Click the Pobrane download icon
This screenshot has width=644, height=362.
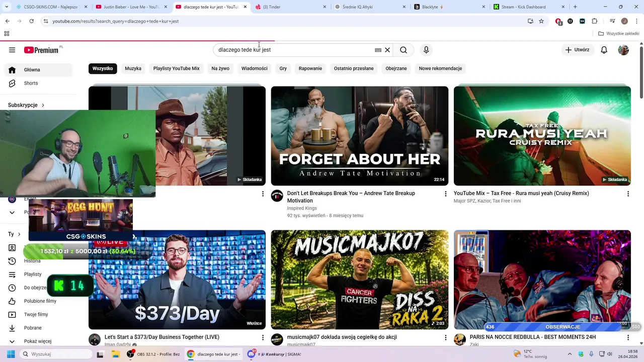[12, 328]
